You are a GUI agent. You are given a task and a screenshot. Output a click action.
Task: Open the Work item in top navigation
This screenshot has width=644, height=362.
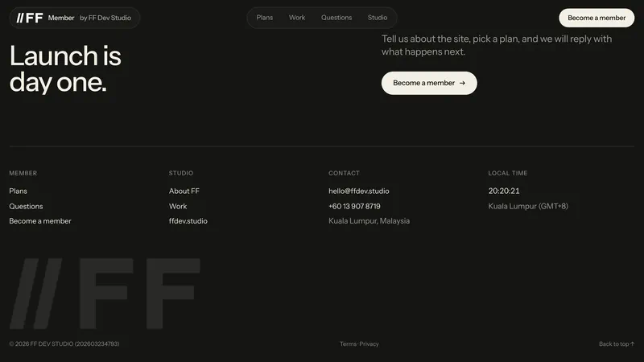[297, 18]
